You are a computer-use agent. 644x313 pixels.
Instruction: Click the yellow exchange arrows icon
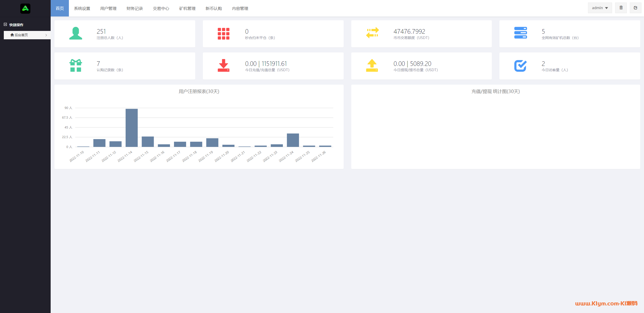(372, 33)
